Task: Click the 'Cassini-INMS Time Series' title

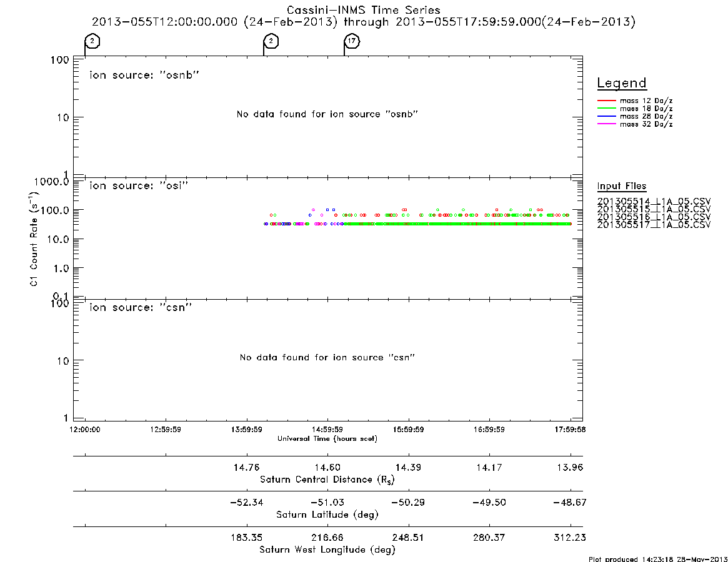Action: tap(364, 10)
